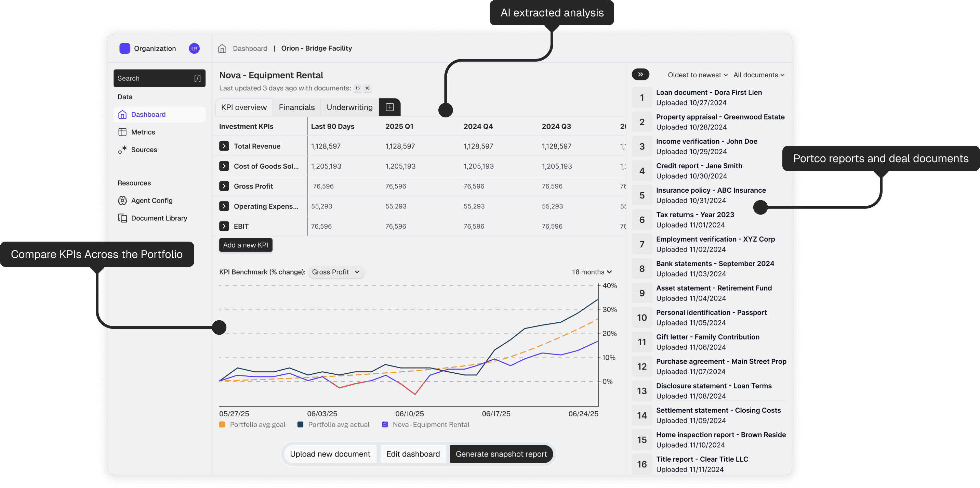980x488 pixels.
Task: Click the Add a new KPI button
Action: coord(246,245)
